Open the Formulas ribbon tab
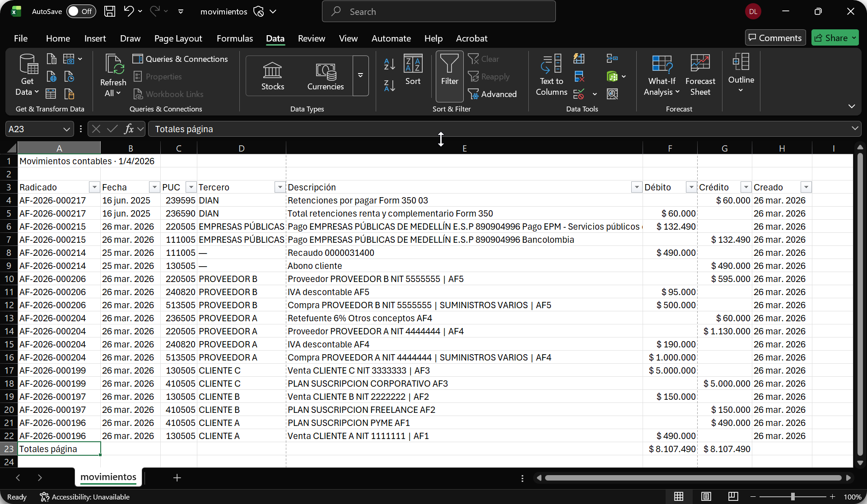Image resolution: width=867 pixels, height=504 pixels. pyautogui.click(x=234, y=38)
